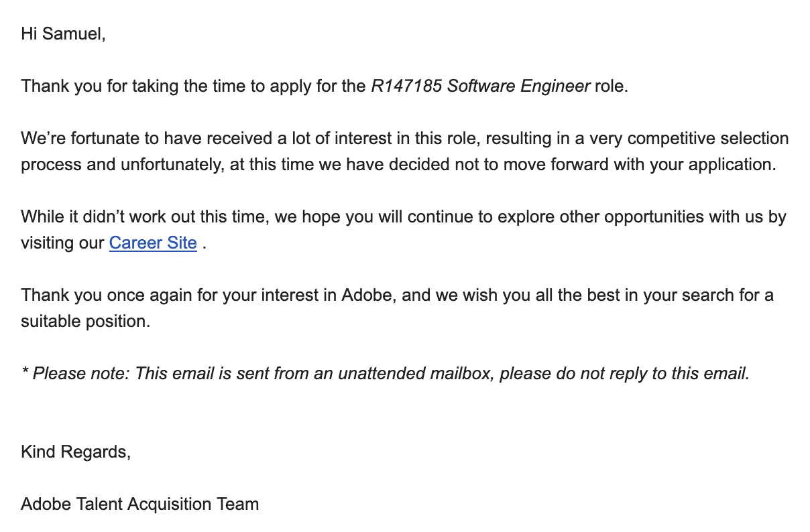Screen dimensions: 810x532
Task: Click the 'visiting our' text before the link
Action: tap(62, 243)
